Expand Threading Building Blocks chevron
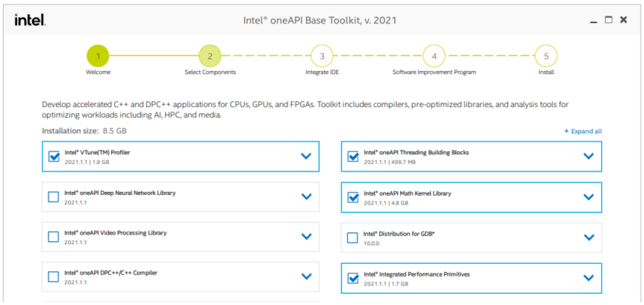 [x=589, y=156]
